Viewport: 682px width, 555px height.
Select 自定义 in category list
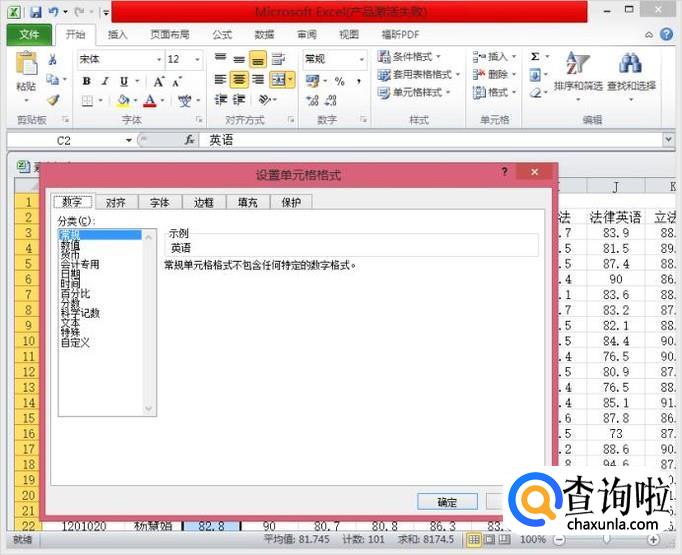[x=75, y=343]
